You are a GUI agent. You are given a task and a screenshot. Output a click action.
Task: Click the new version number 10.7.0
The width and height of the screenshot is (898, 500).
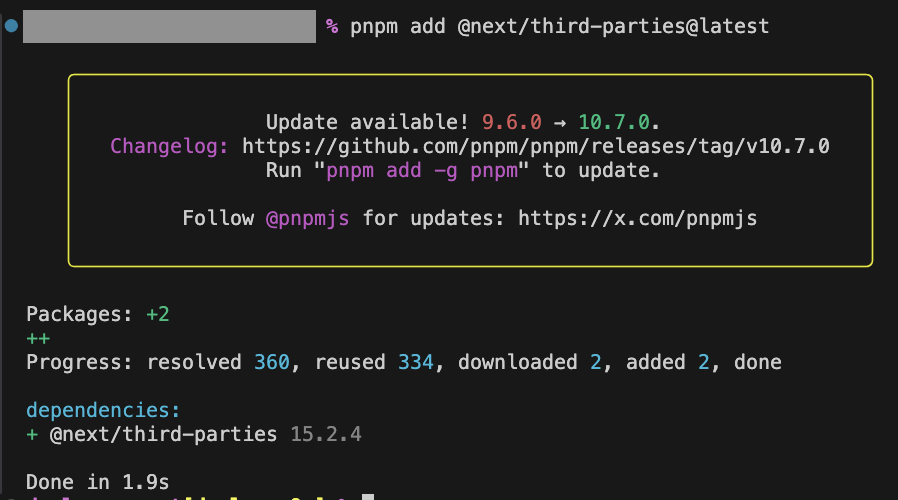pyautogui.click(x=614, y=122)
